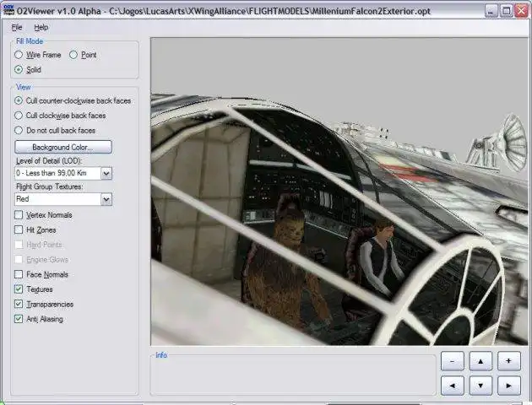This screenshot has height=405, width=532.
Task: Click the 'Red' flight group combo field
Action: tap(63, 199)
